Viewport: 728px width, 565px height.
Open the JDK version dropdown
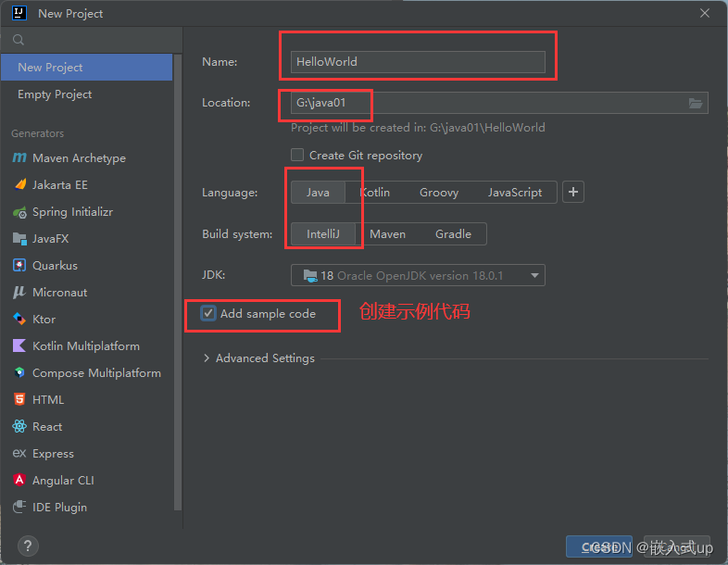(418, 275)
